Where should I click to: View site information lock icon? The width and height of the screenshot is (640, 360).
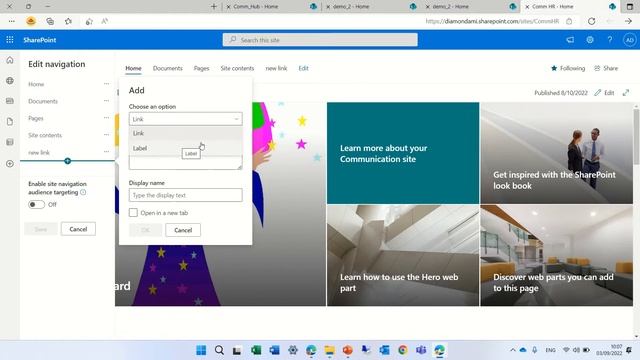click(x=569, y=21)
